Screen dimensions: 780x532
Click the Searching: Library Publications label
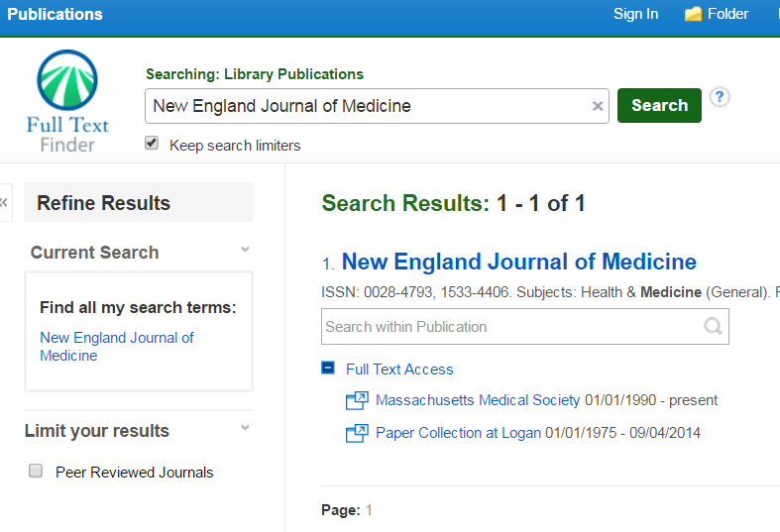coord(255,74)
